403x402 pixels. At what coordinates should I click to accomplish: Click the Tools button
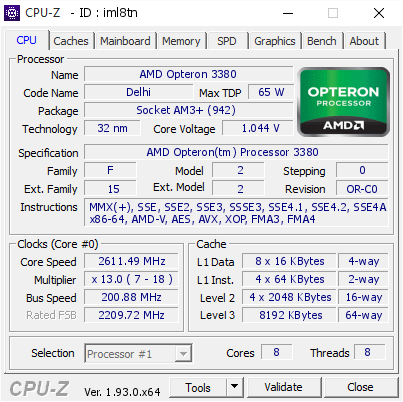198,387
